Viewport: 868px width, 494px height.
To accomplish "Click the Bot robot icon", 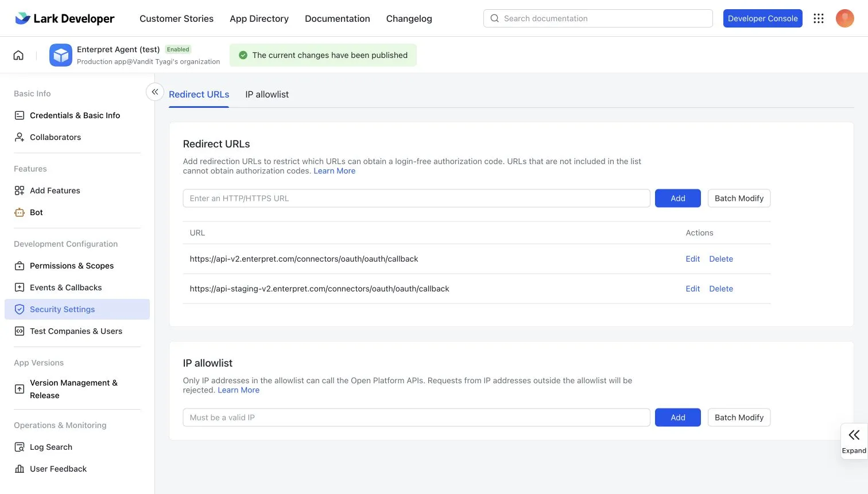I will pos(20,212).
